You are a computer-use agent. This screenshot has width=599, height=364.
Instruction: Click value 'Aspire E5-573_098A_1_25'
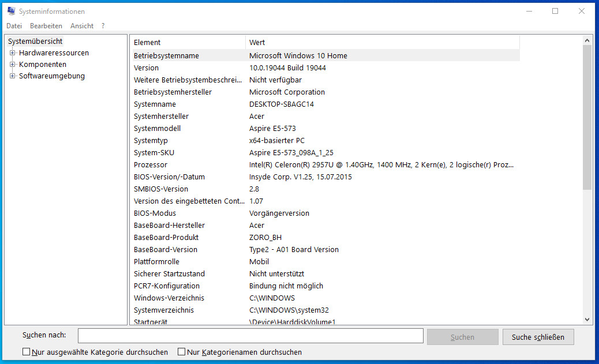[x=291, y=153]
